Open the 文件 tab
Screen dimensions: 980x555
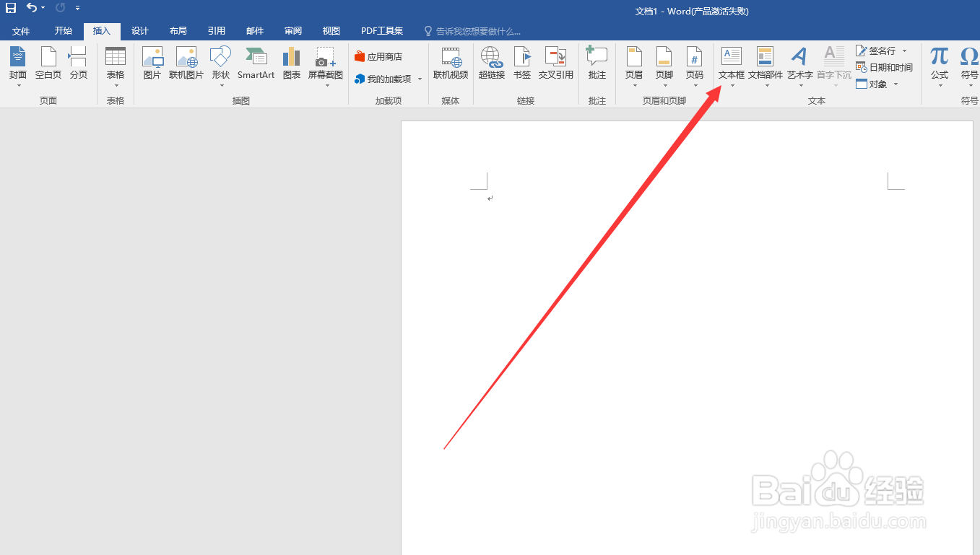[21, 31]
